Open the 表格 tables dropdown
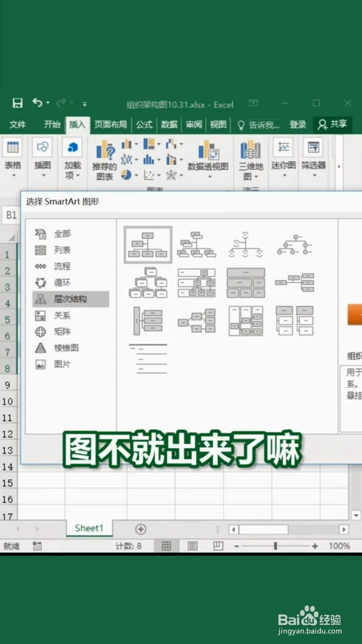 [13, 158]
